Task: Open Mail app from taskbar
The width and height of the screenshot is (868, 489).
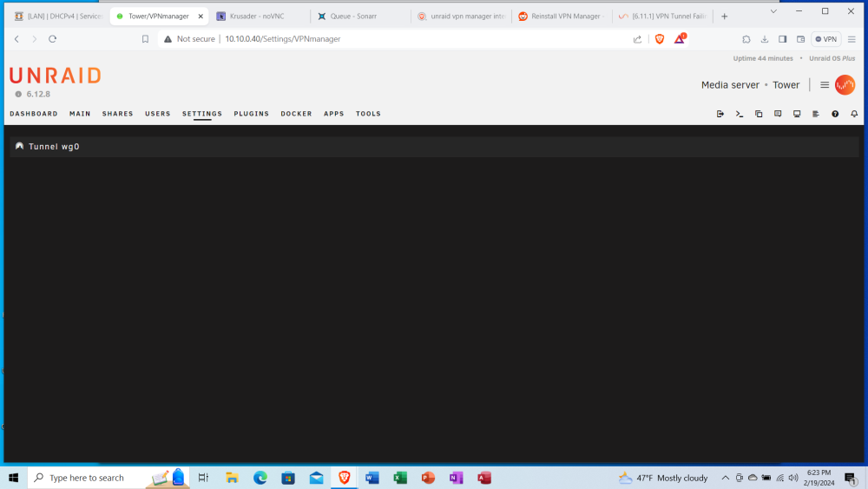Action: pyautogui.click(x=316, y=478)
